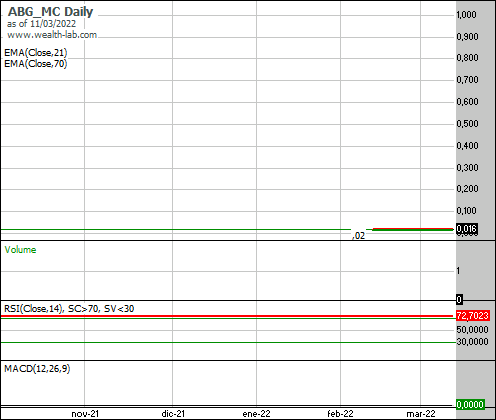This screenshot has height=420, width=496.
Task: Click the ene-22 date axis marker
Action: point(256,414)
